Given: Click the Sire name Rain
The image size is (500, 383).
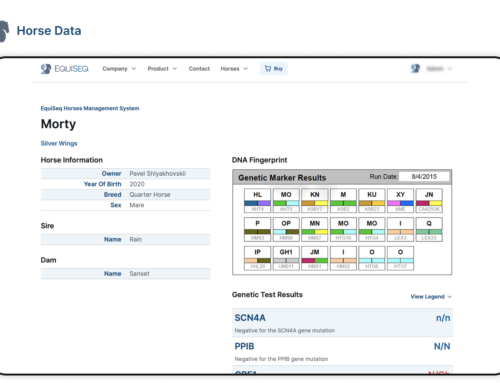Looking at the screenshot, I should 136,239.
